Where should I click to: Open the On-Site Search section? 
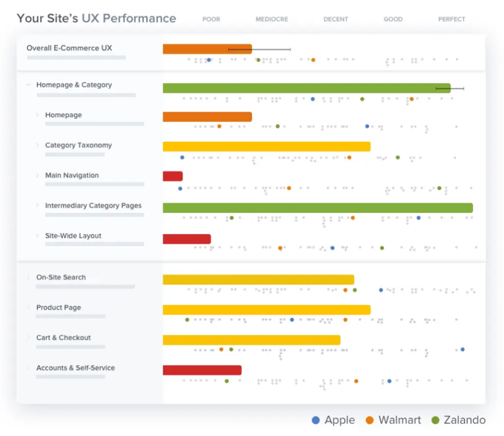pos(61,277)
